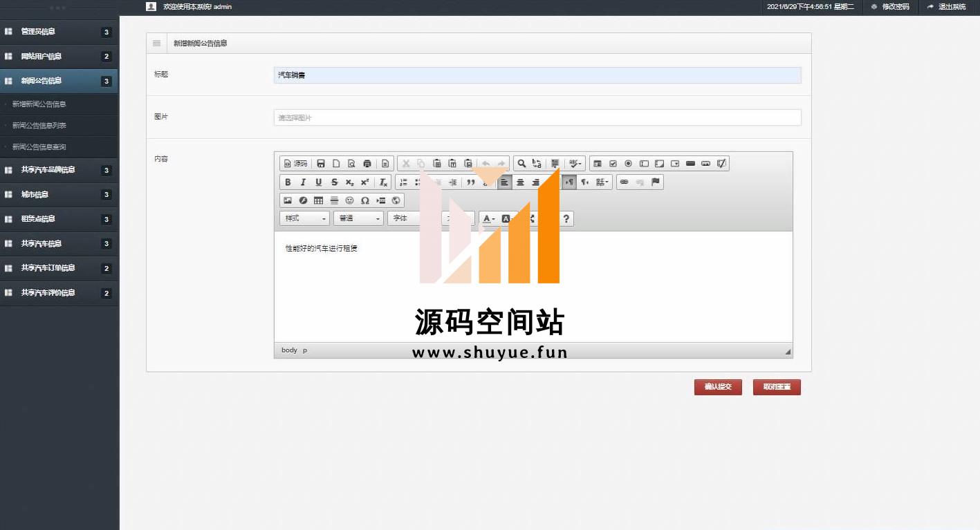
Task: Insert a smiley emoticon
Action: coord(349,200)
